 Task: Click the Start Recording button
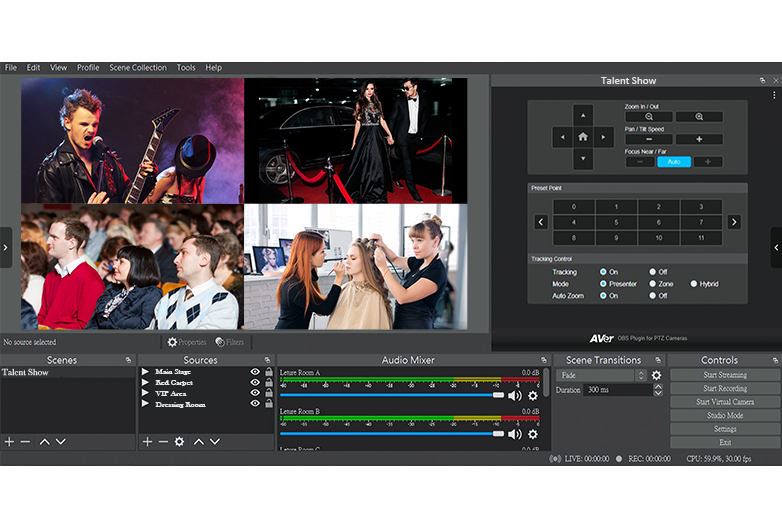point(724,388)
